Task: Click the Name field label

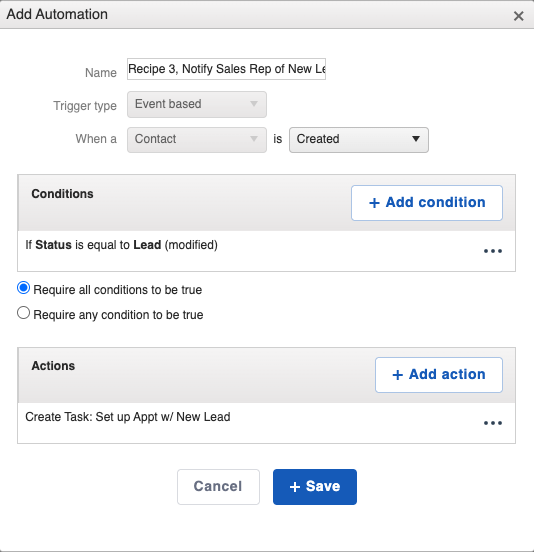Action: (101, 73)
